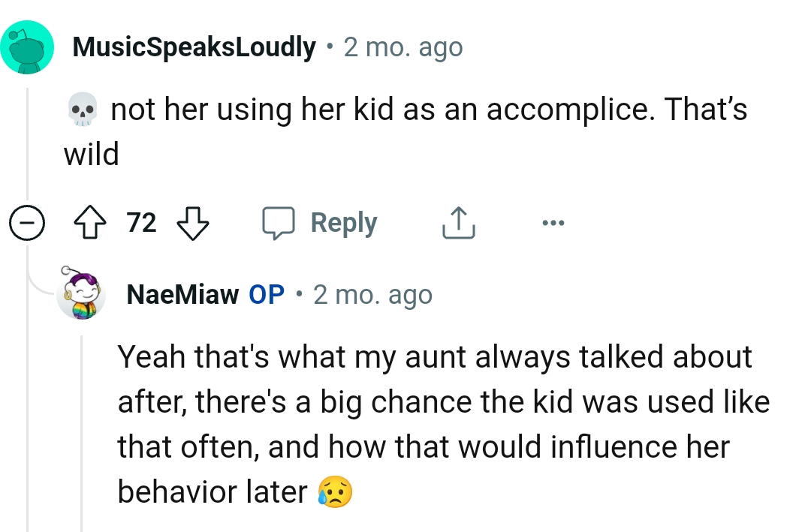Click MusicSpeaksLoudly's Snoo avatar
811x532 pixels.
coord(28,47)
